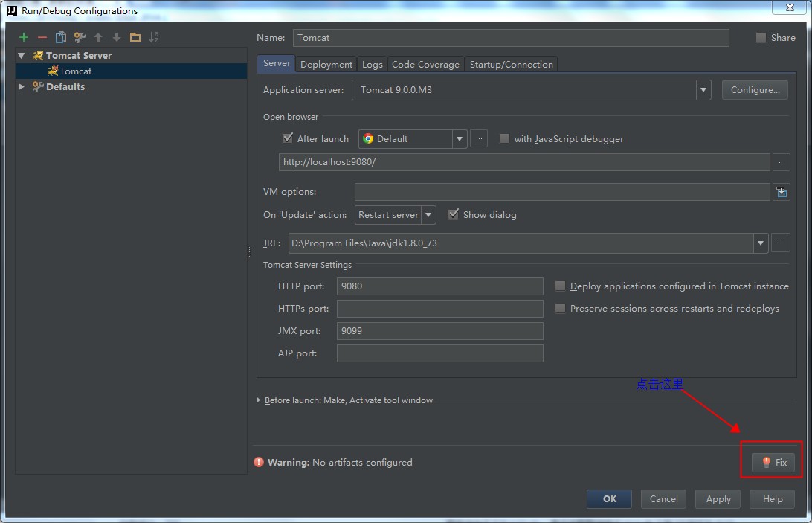Click the Fix button
This screenshot has width=812, height=523.
click(774, 462)
